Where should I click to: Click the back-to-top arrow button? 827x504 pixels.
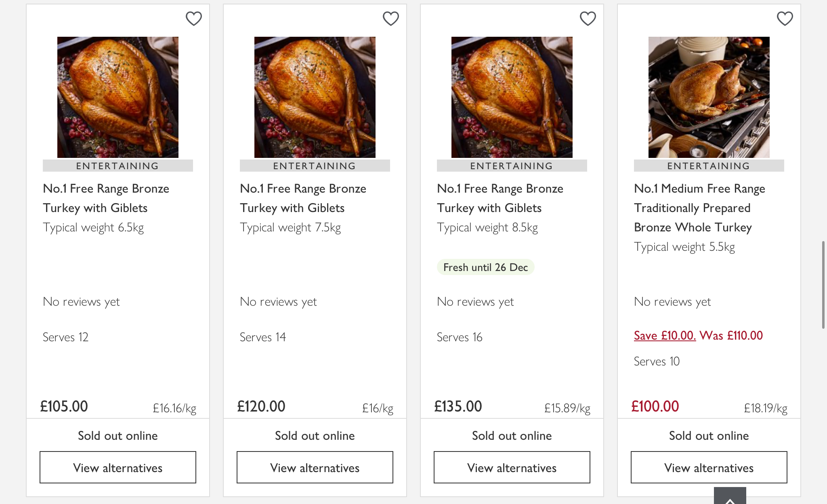(x=730, y=498)
